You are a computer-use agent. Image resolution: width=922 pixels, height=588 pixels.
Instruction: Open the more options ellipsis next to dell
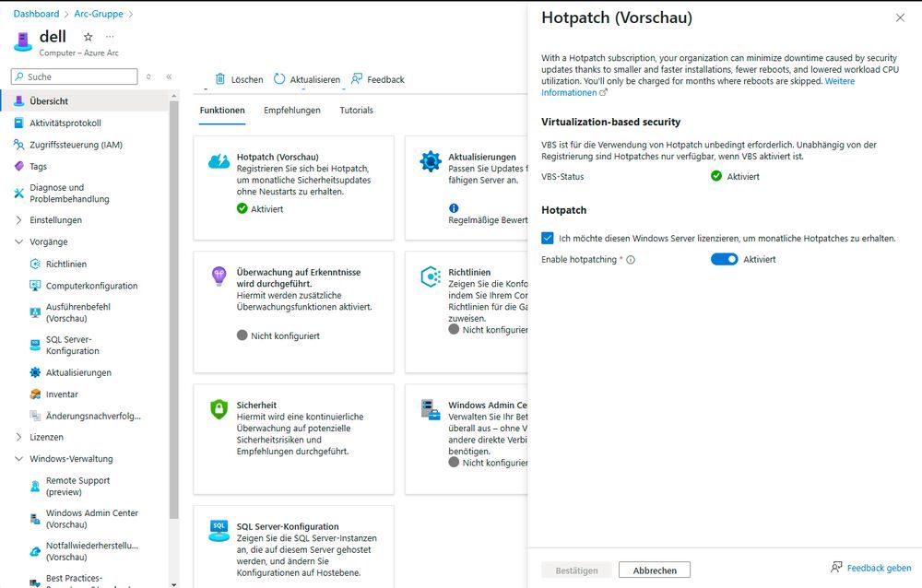point(110,37)
